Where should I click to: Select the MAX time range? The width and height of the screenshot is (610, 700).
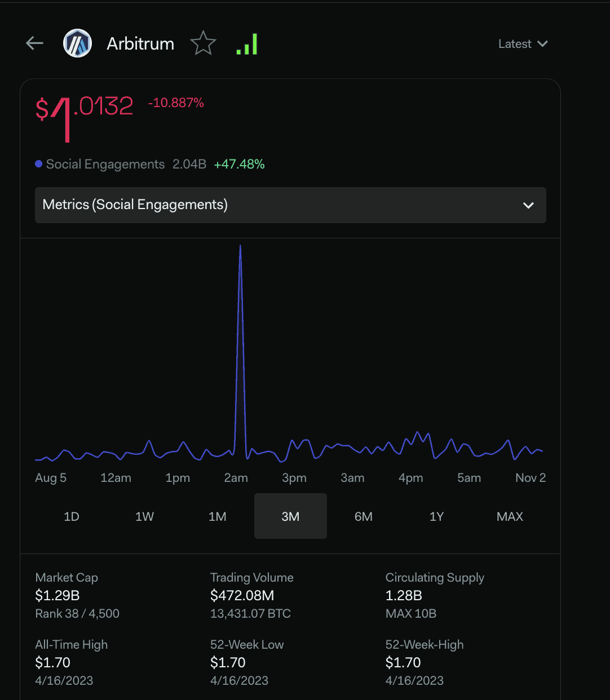click(510, 516)
